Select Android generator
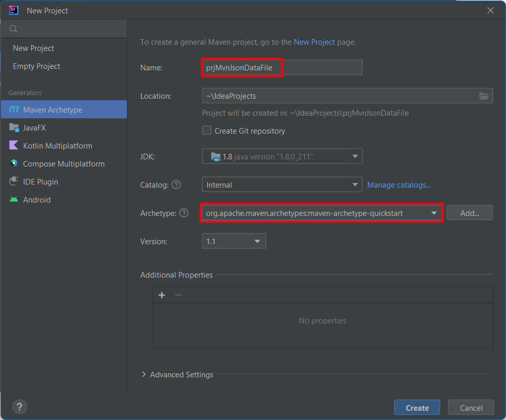506x420 pixels. point(64,200)
